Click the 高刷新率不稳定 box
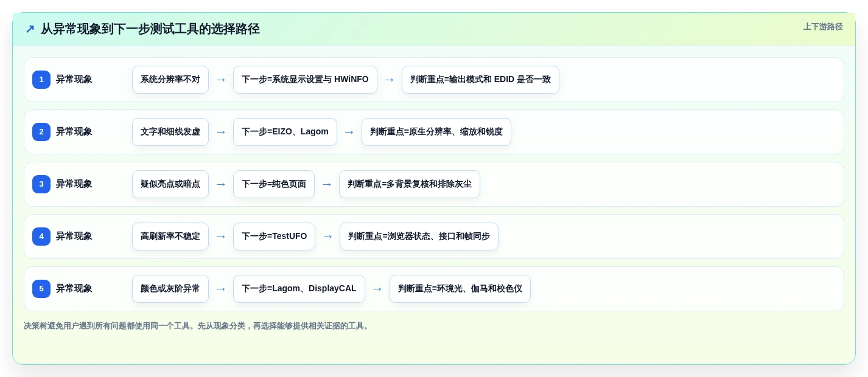The image size is (868, 377). 170,237
